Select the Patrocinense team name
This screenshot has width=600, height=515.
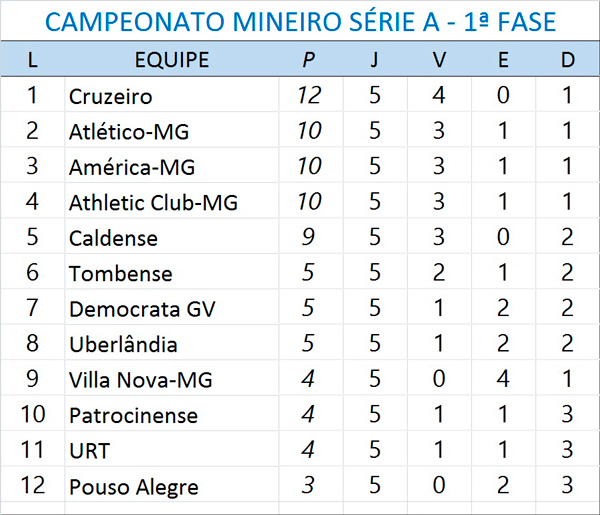[133, 416]
